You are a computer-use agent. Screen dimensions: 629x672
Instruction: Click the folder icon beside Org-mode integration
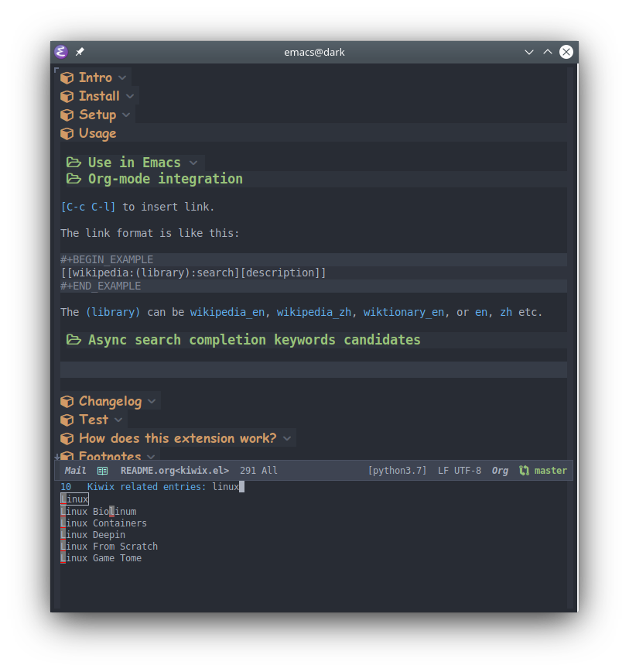pyautogui.click(x=73, y=179)
